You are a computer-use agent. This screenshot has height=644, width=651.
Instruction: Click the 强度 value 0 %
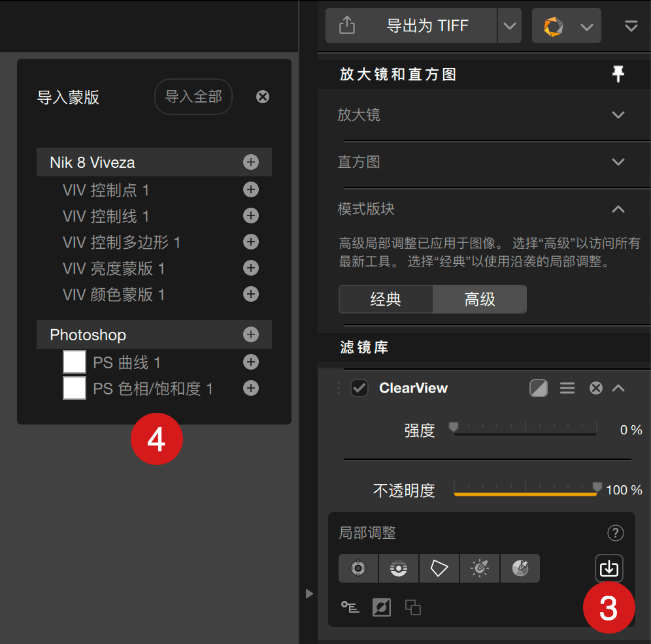click(x=631, y=430)
